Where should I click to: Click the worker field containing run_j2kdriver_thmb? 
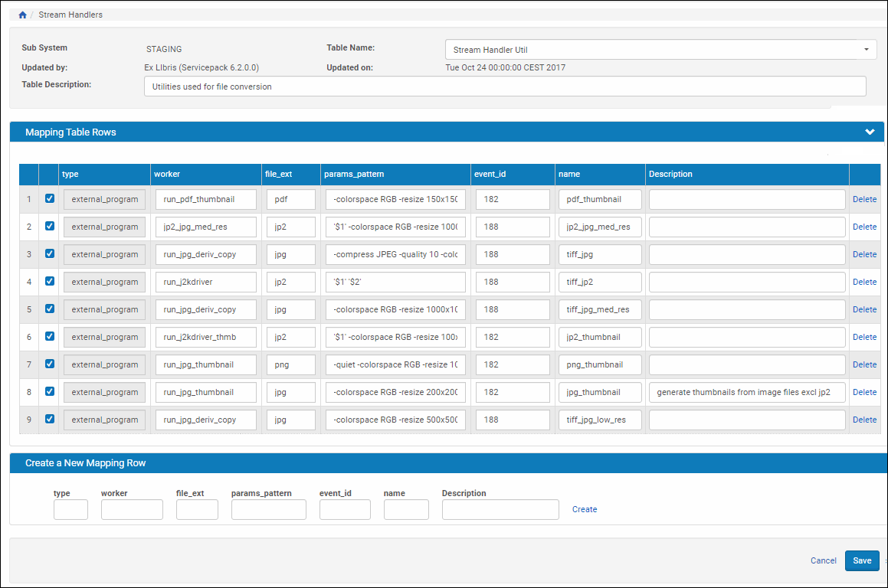(x=205, y=337)
